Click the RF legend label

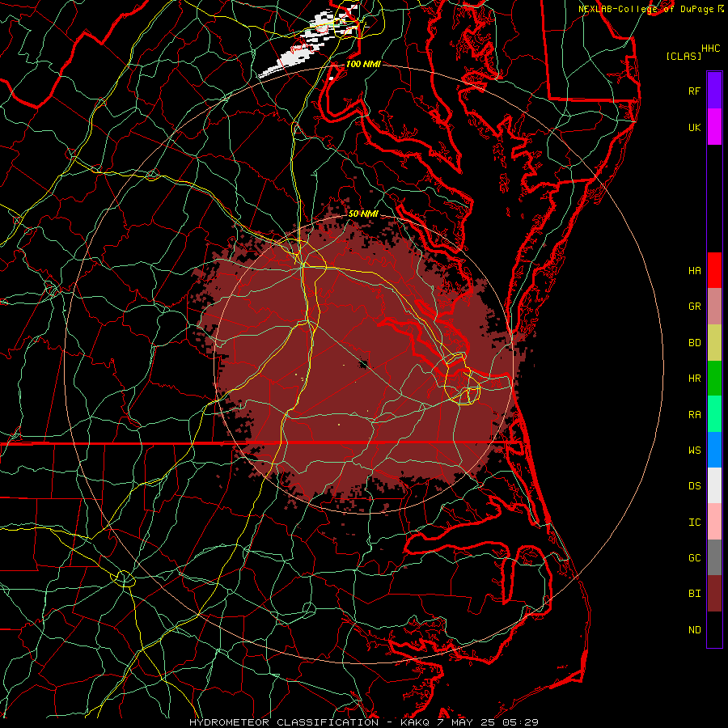tap(694, 91)
